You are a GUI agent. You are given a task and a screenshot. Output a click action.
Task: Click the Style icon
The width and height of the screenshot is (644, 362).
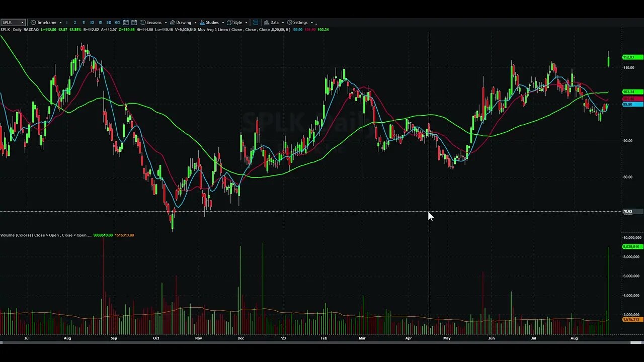229,23
